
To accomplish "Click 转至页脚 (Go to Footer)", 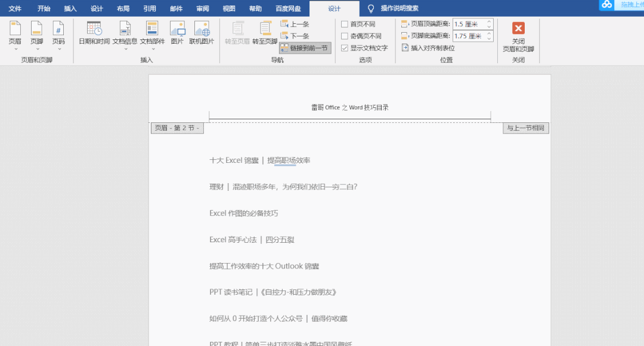I will 265,33.
